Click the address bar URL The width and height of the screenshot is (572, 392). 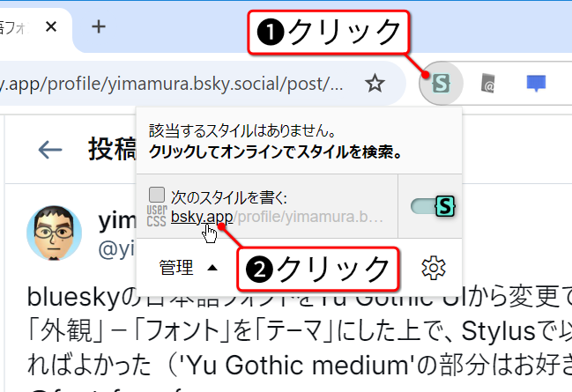172,84
